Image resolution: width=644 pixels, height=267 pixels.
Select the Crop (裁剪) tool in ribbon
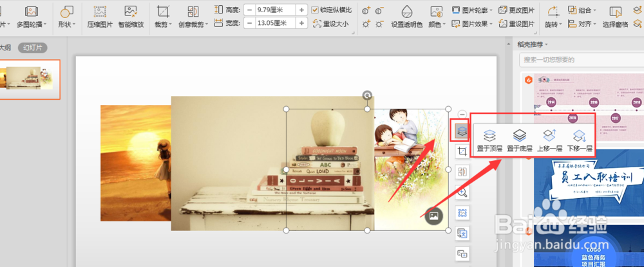163,17
